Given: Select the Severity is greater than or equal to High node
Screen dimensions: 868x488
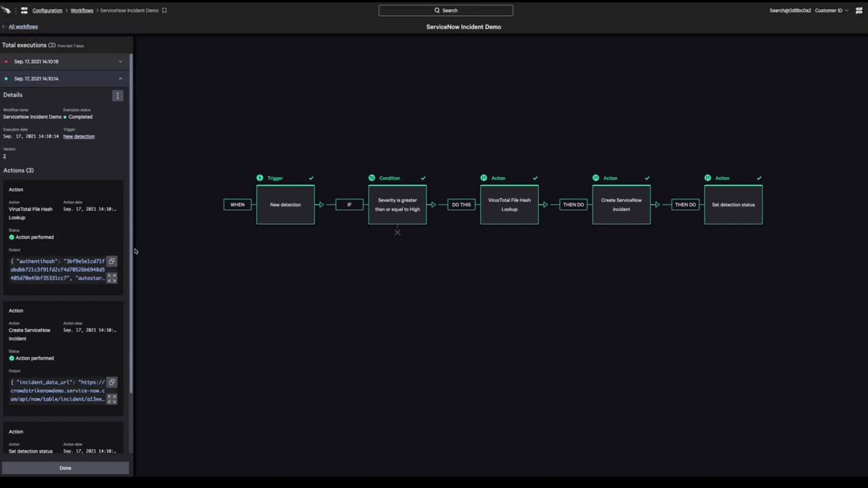Looking at the screenshot, I should click(x=398, y=205).
